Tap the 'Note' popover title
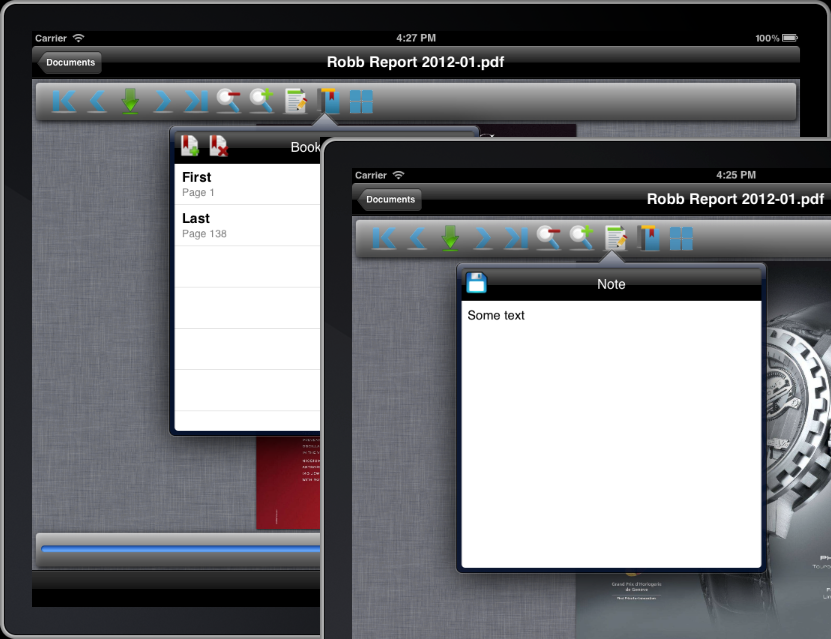 (611, 285)
